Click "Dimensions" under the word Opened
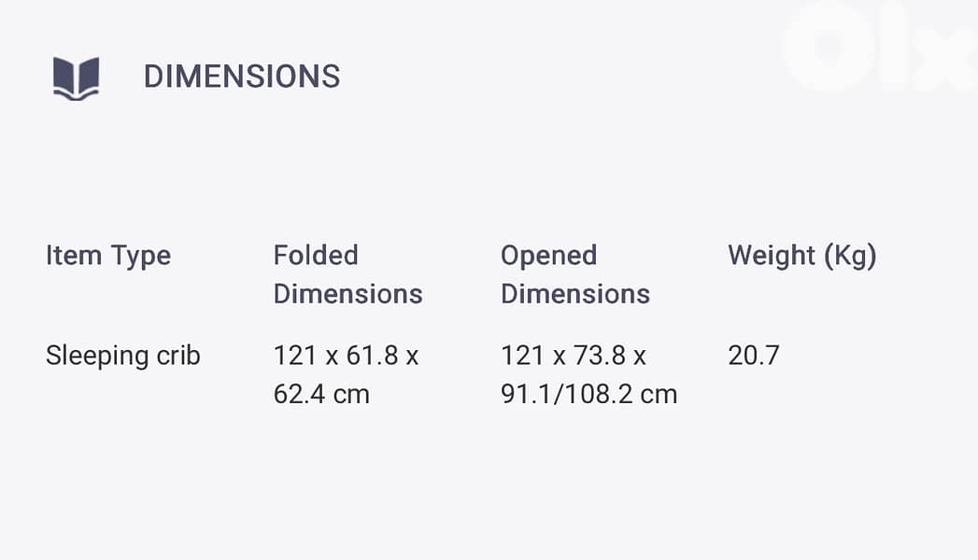This screenshot has width=978, height=560. [574, 294]
